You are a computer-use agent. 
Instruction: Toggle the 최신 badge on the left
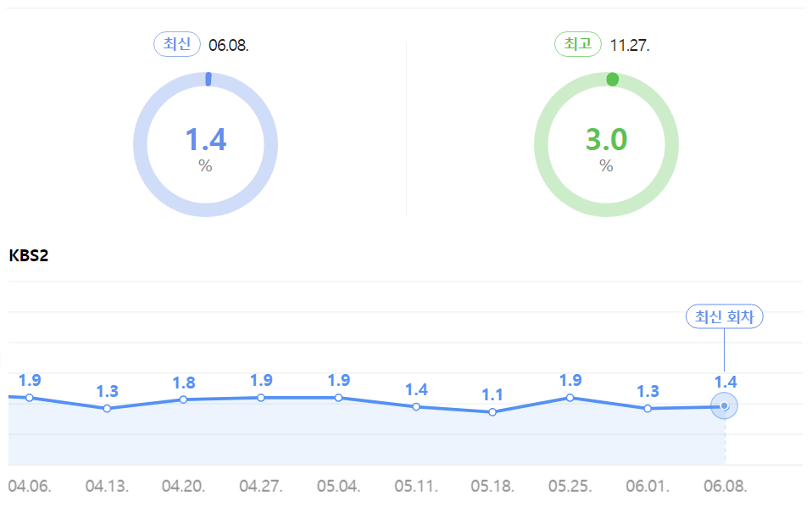point(176,43)
